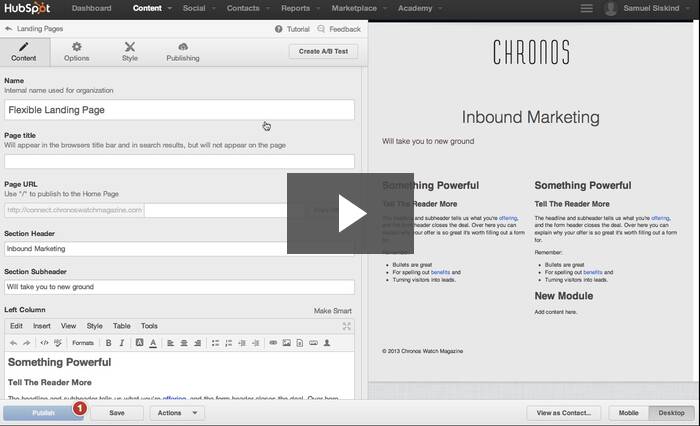
Task: Click the redo arrow in editor toolbar
Action: [x=27, y=343]
